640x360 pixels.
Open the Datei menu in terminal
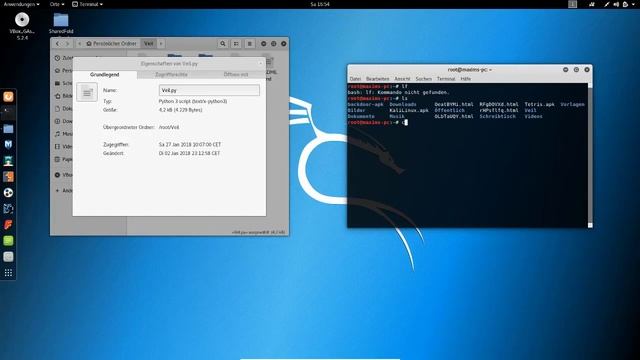coord(355,79)
